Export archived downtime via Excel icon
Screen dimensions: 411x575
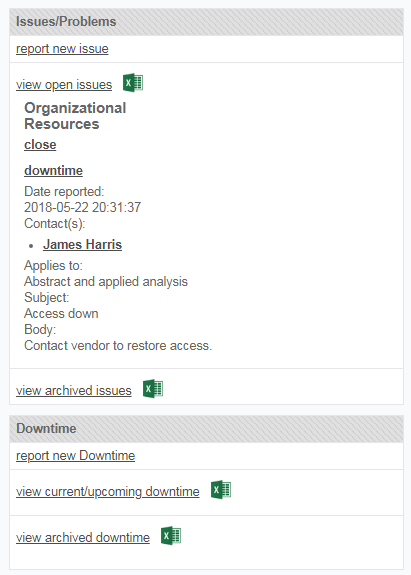click(171, 536)
